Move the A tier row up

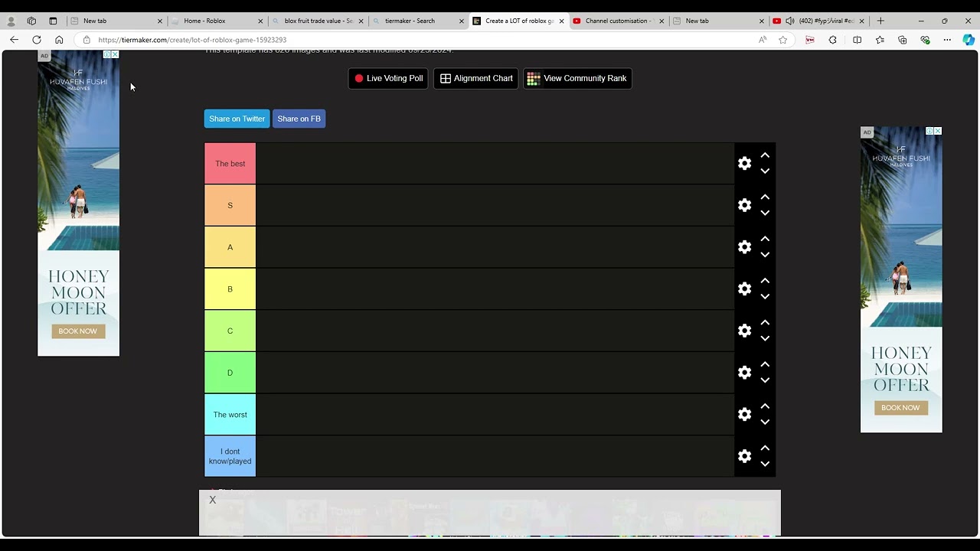click(765, 239)
